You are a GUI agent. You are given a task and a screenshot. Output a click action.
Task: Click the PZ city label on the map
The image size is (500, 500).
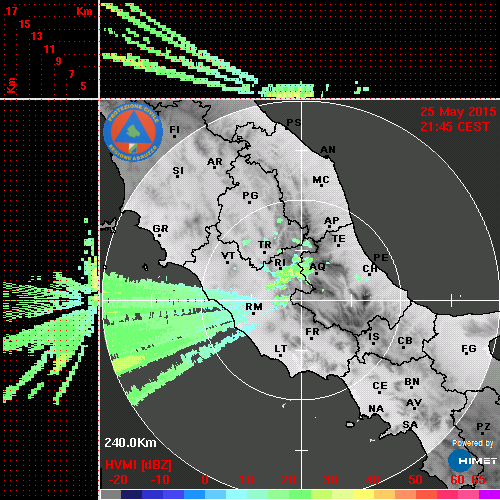click(483, 427)
